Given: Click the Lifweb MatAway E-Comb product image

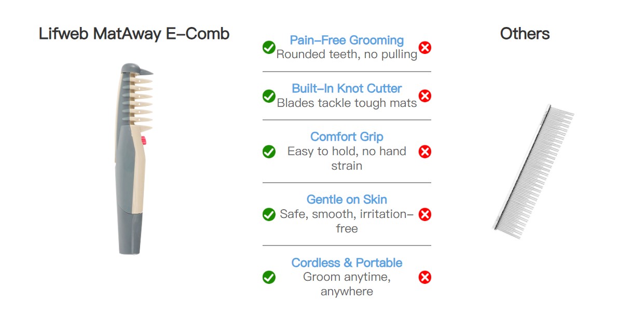Looking at the screenshot, I should click(x=133, y=158).
